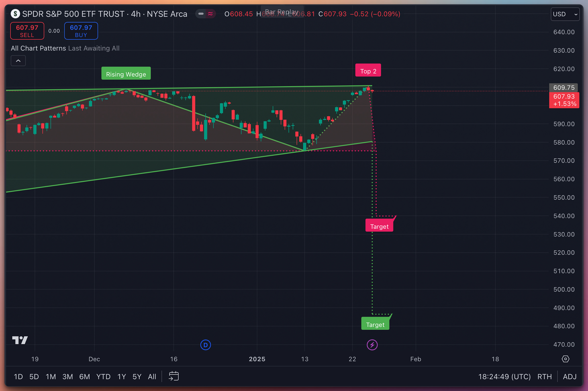The image size is (588, 391).
Task: Click the All Chart Patterns indicator title
Action: point(38,48)
